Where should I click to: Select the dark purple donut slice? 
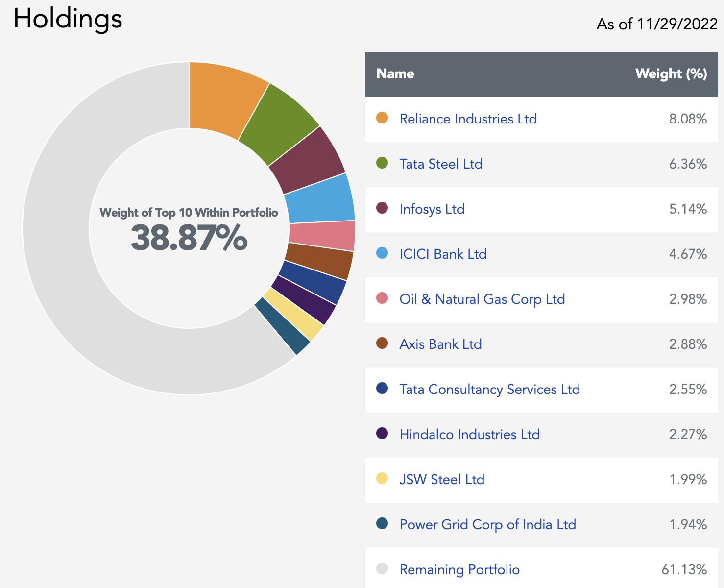[x=305, y=300]
